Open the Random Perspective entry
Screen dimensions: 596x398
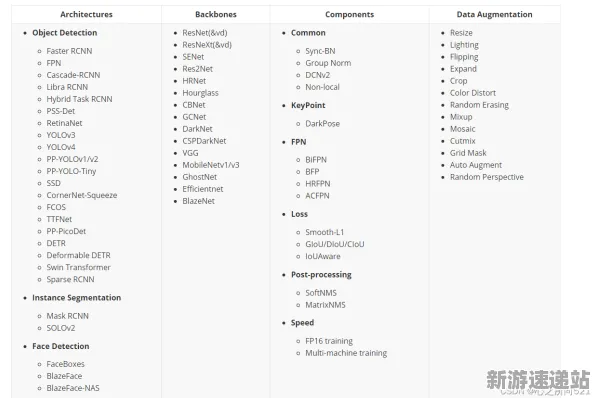click(x=487, y=177)
